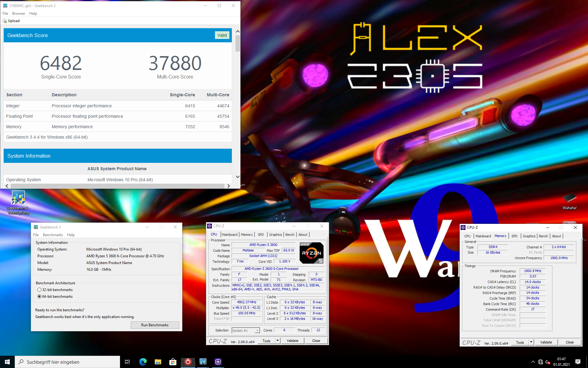Click scroll left arrow in Geekbench results
The height and width of the screenshot is (368, 588).
(x=7, y=186)
